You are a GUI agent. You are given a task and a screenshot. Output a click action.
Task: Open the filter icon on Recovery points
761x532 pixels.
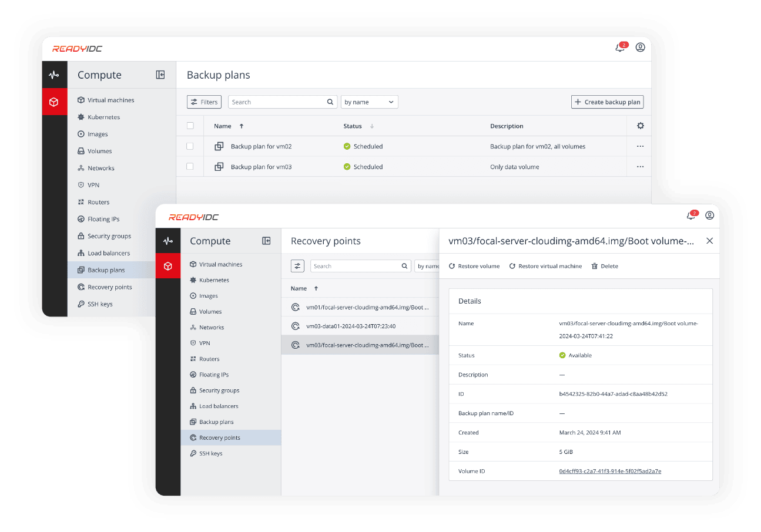(x=297, y=265)
